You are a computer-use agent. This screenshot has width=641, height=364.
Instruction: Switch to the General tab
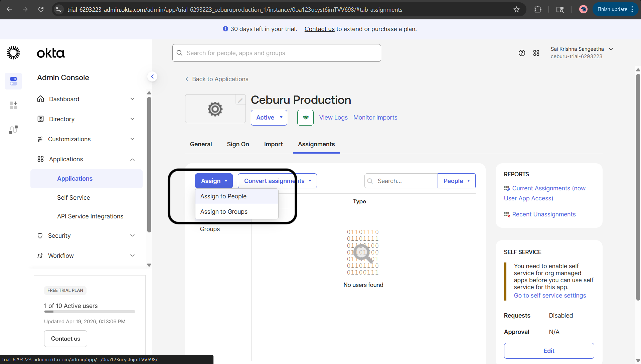pos(201,144)
